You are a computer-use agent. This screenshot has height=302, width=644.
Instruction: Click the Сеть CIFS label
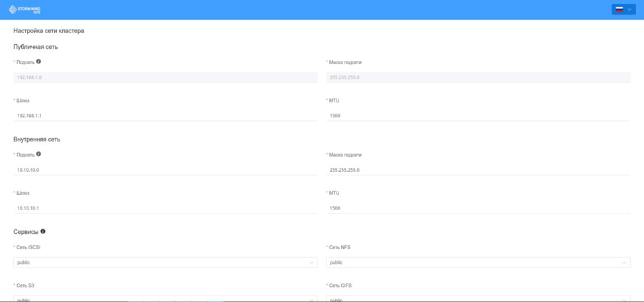click(x=341, y=285)
